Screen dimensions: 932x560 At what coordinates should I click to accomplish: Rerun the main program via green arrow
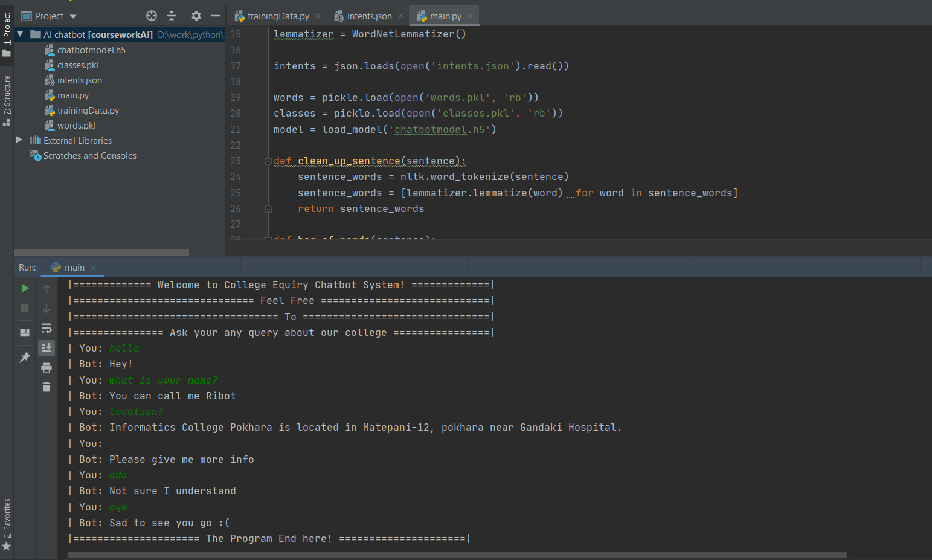point(25,288)
